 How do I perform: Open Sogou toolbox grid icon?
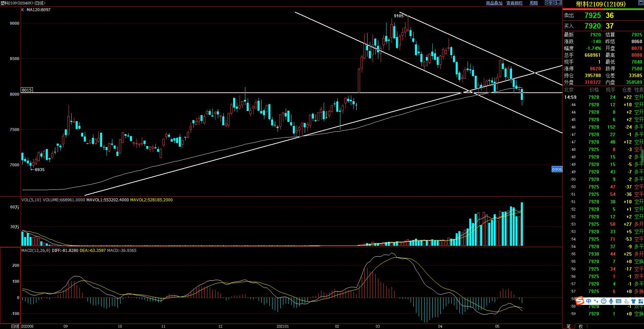click(640, 301)
